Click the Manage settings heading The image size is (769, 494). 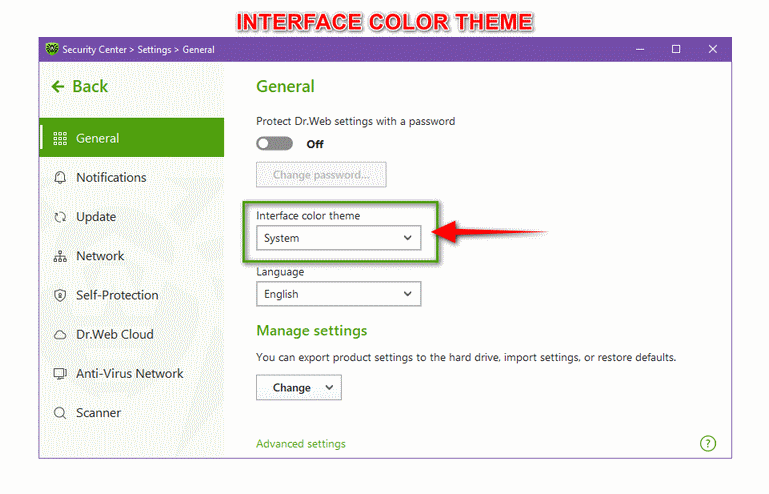tap(312, 331)
